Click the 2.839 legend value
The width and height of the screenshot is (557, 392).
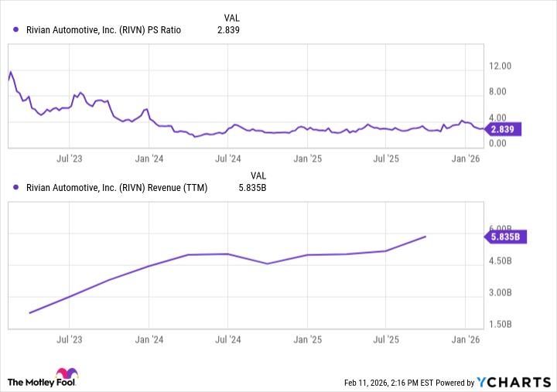pyautogui.click(x=228, y=30)
